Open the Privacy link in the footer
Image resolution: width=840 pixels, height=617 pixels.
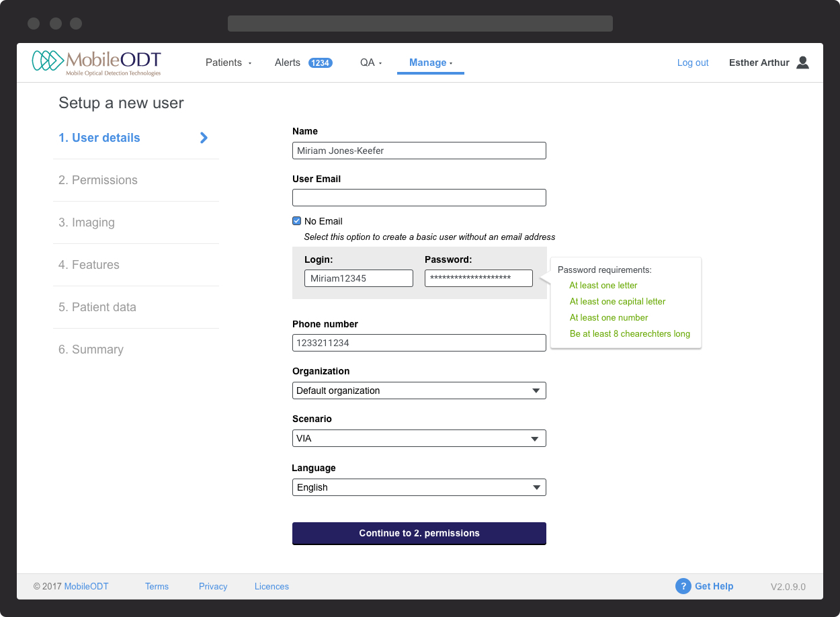coord(213,586)
